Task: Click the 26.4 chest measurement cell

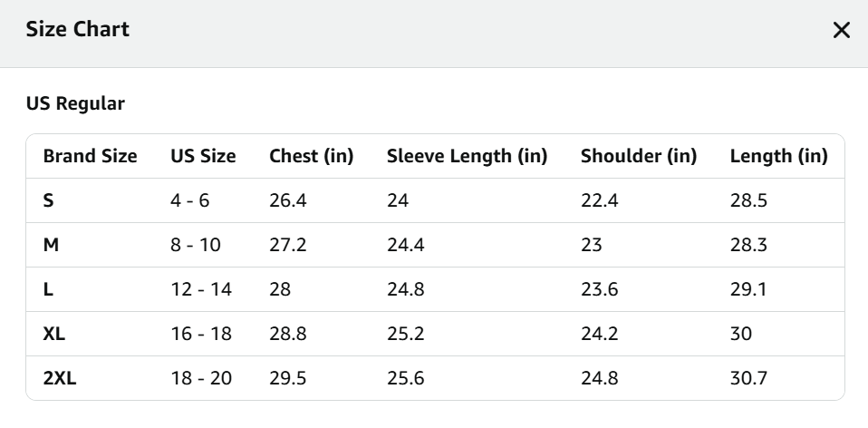Action: coord(288,200)
